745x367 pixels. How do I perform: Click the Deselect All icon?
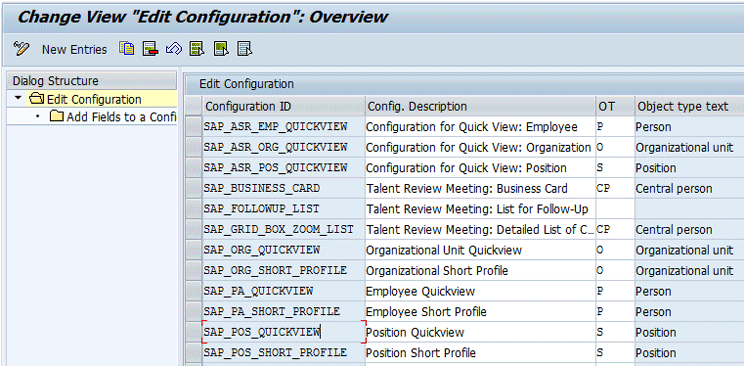(245, 48)
